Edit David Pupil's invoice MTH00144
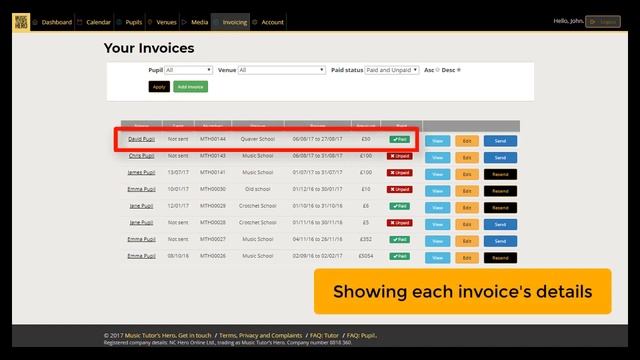Screen dimensions: 640x360 467,141
